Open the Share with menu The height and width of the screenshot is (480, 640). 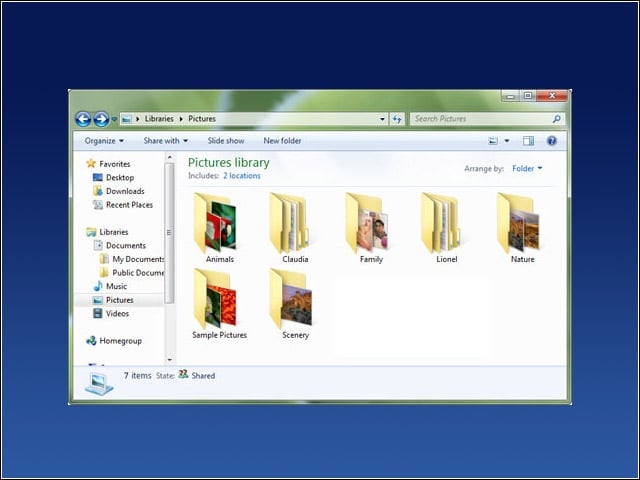tap(166, 141)
